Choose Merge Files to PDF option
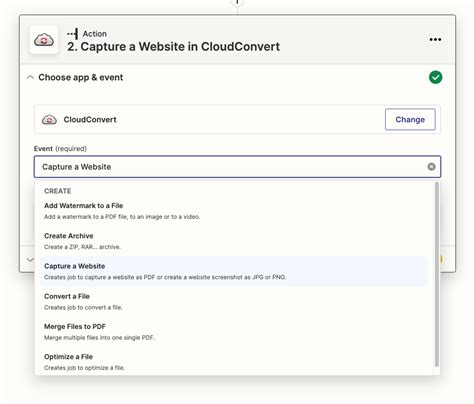The height and width of the screenshot is (404, 474). tap(234, 332)
